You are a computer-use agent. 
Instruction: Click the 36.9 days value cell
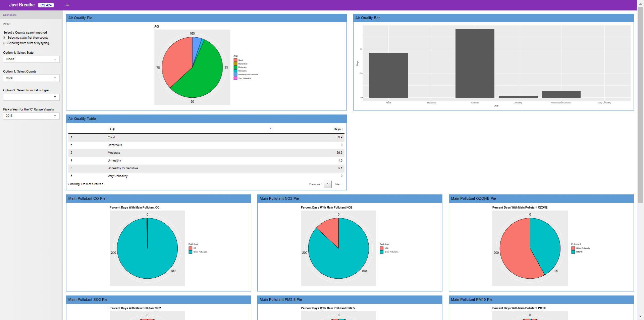pyautogui.click(x=339, y=137)
